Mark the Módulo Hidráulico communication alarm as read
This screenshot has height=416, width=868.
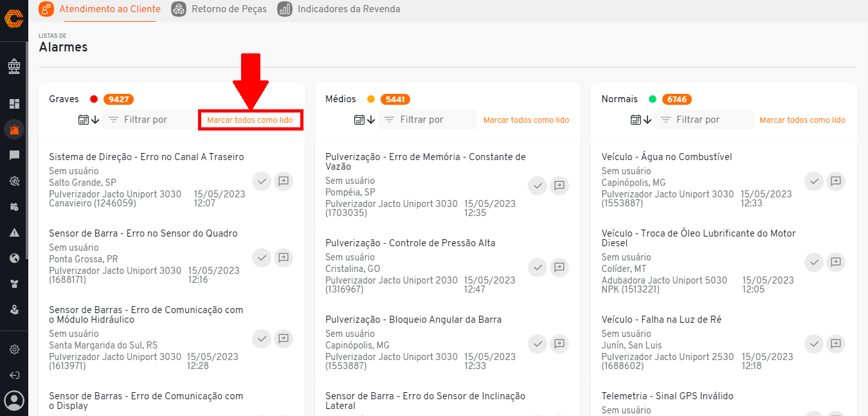(261, 338)
